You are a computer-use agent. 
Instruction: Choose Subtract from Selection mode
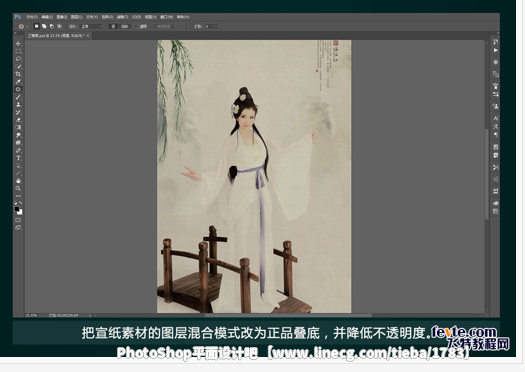52,26
